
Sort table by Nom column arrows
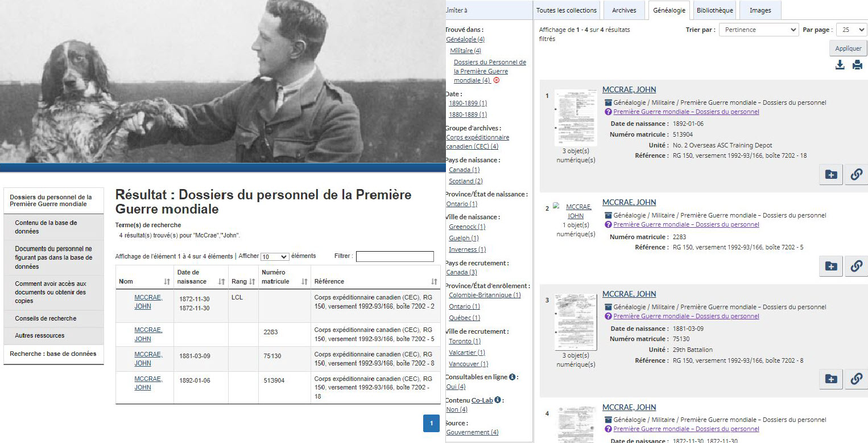[167, 282]
